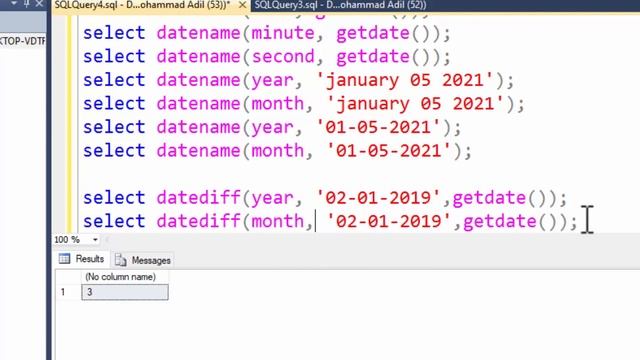
Task: Click datename(second, getdate()) line
Action: click(x=267, y=56)
